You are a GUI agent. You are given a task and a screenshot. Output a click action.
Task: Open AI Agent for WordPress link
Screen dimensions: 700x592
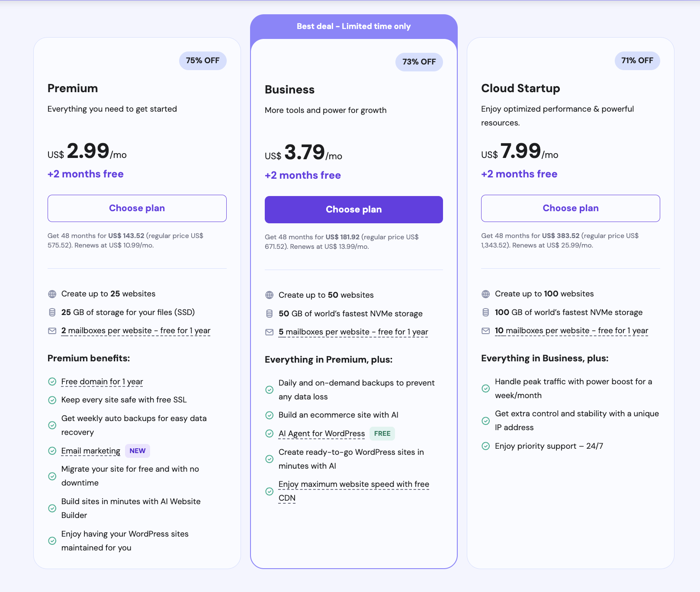321,434
